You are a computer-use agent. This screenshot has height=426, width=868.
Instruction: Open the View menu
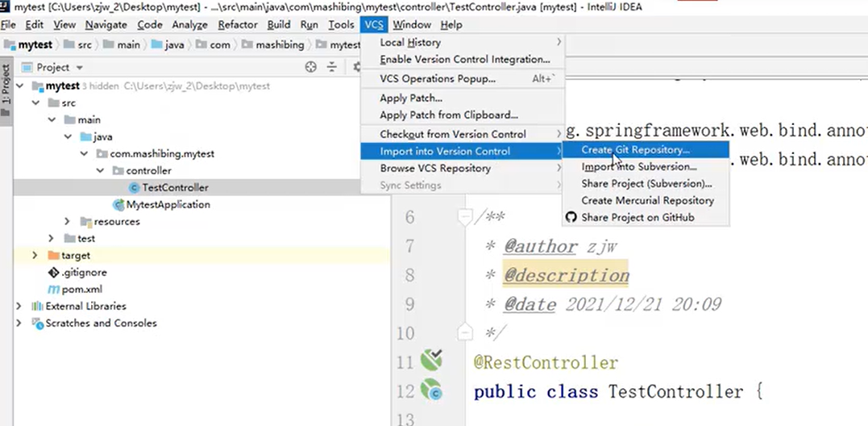coord(64,24)
